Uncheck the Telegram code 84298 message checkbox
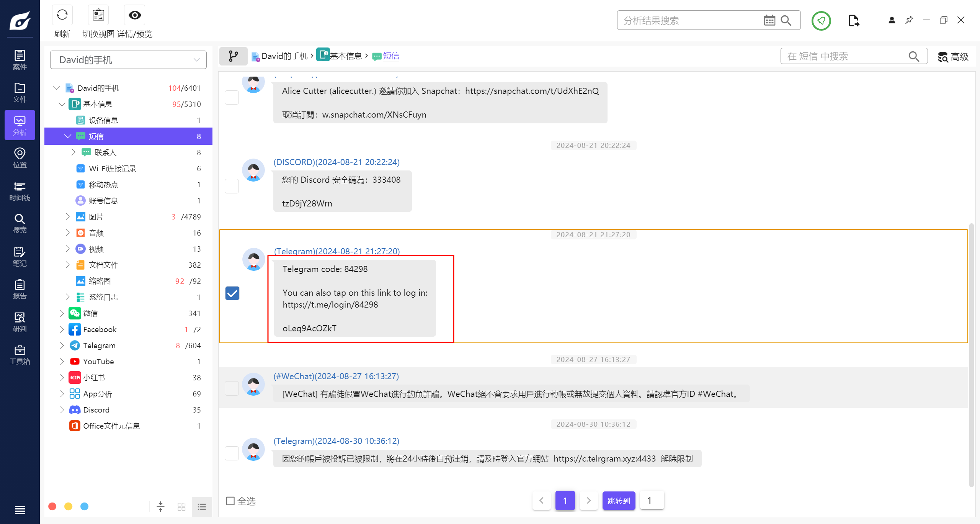Viewport: 980px width, 524px height. click(232, 293)
